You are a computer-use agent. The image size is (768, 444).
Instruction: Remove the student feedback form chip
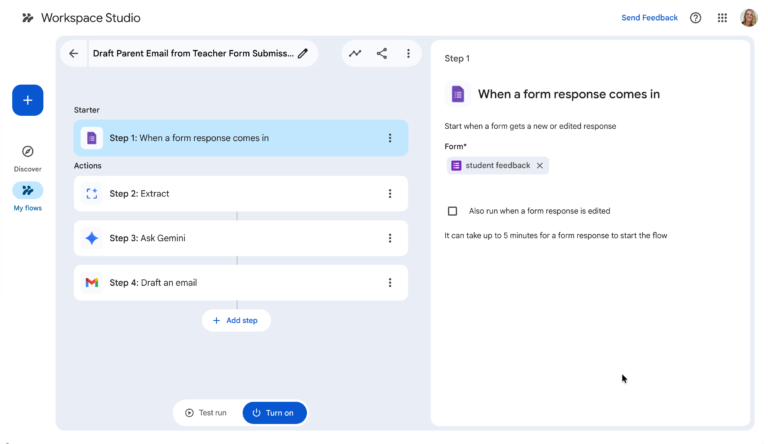pyautogui.click(x=540, y=166)
